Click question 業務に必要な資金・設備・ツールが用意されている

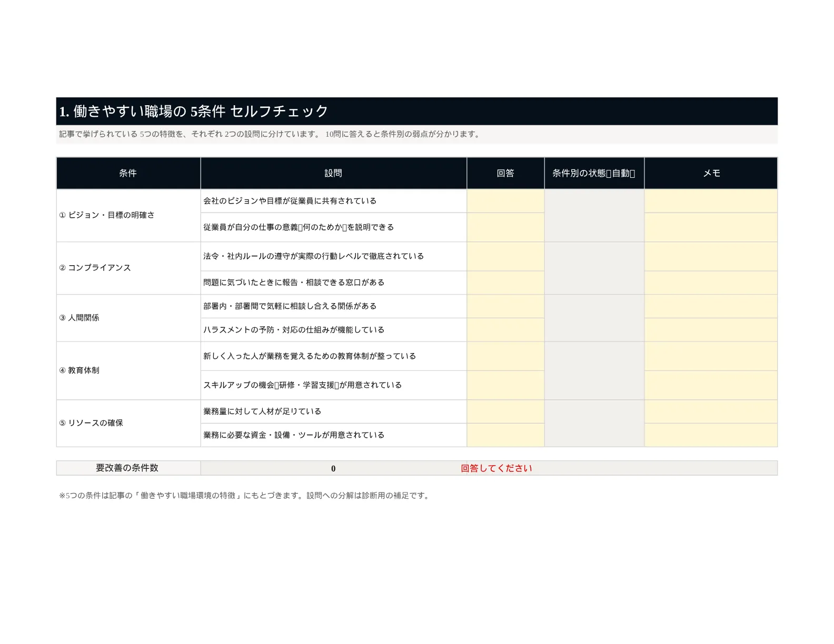(x=334, y=435)
